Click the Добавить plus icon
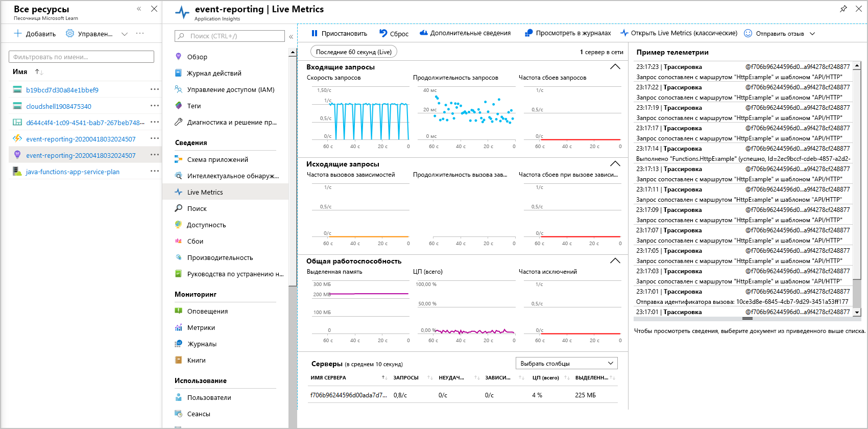Viewport: 868px width, 429px height. [x=18, y=33]
